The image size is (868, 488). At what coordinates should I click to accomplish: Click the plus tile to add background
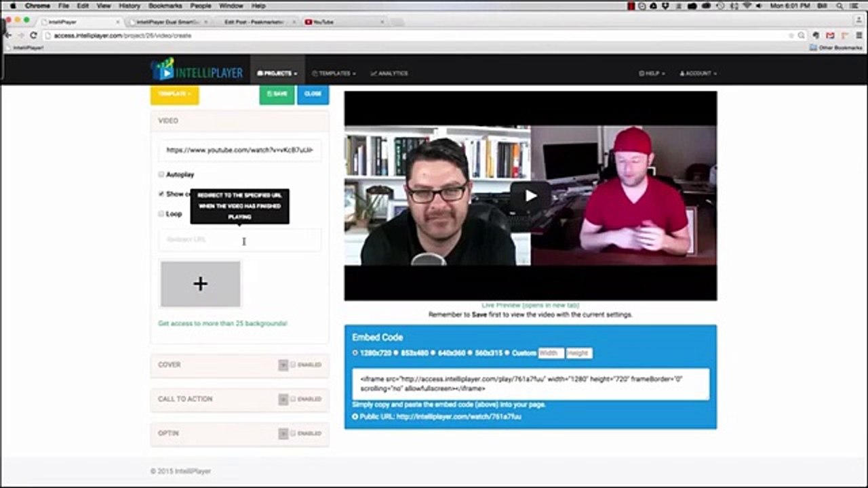(200, 284)
